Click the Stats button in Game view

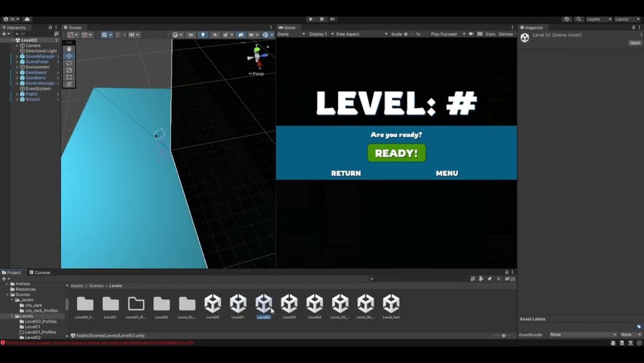click(x=490, y=34)
